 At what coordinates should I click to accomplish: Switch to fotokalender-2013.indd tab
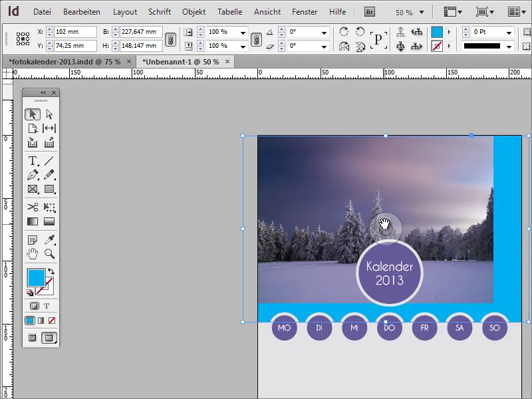click(65, 62)
